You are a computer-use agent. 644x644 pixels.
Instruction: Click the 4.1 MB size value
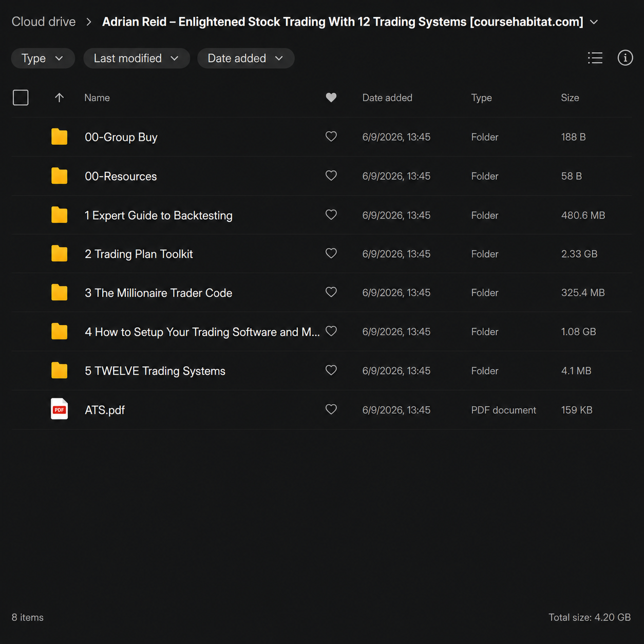click(576, 371)
